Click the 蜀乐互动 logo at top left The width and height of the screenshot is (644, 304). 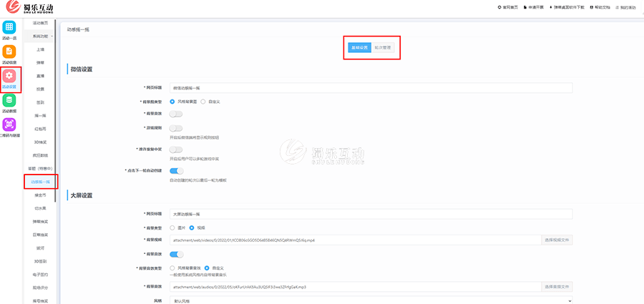point(29,7)
